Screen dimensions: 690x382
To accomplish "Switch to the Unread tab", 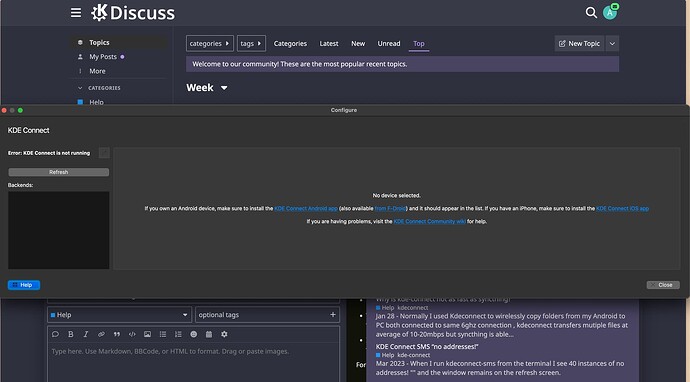I will coord(389,44).
